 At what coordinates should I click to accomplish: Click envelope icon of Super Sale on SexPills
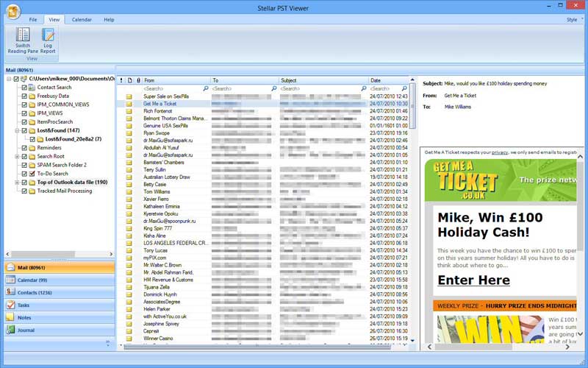pyautogui.click(x=129, y=96)
